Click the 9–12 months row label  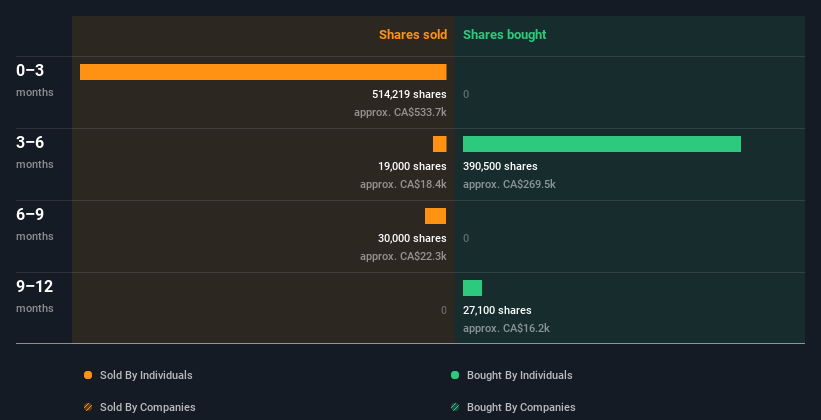pyautogui.click(x=35, y=296)
